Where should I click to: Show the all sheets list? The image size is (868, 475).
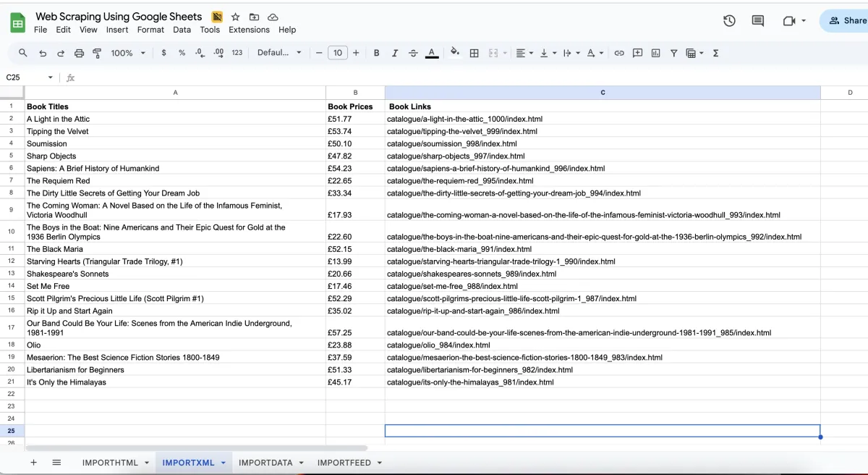[56, 462]
